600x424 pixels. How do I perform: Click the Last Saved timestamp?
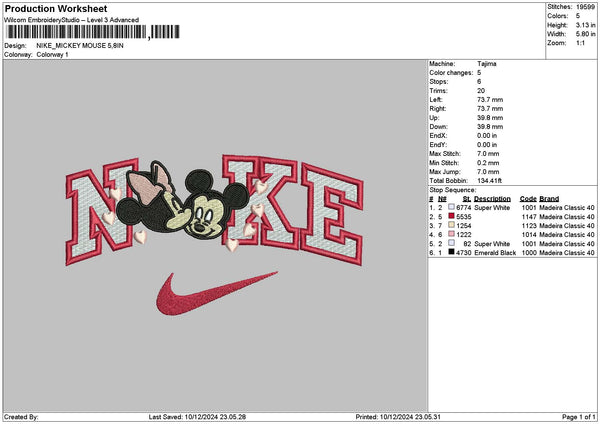197,417
